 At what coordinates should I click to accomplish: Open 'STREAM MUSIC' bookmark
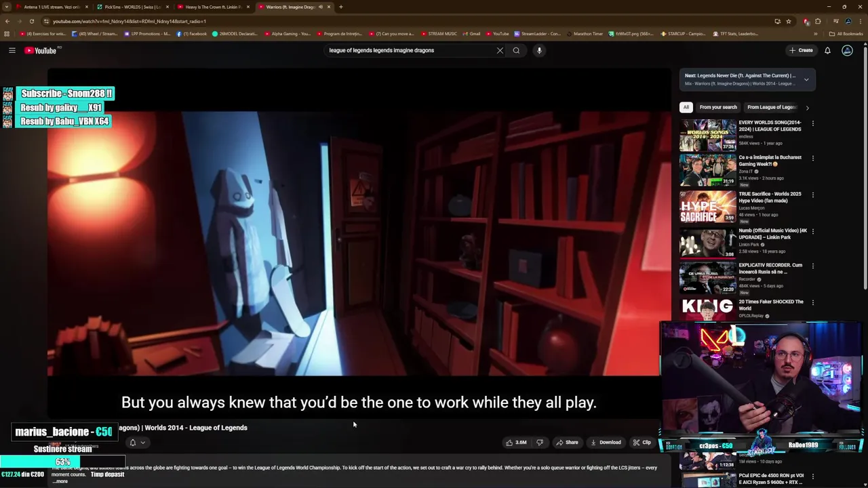click(x=439, y=34)
